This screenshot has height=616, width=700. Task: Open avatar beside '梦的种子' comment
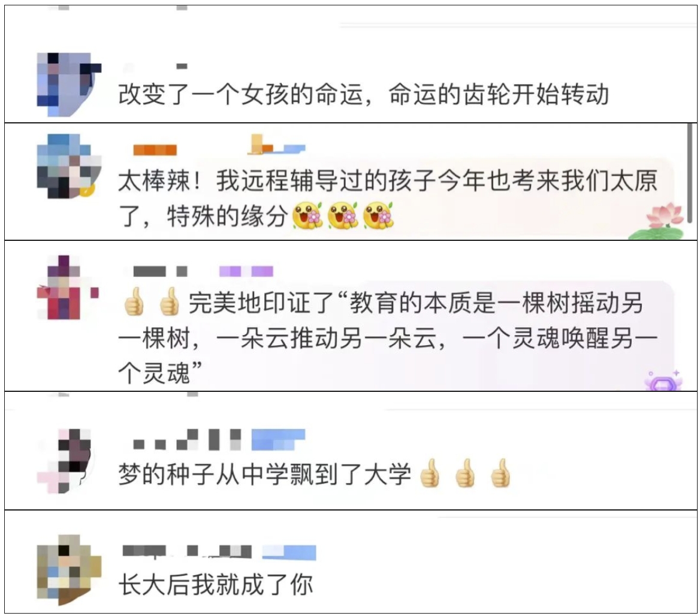(x=66, y=461)
